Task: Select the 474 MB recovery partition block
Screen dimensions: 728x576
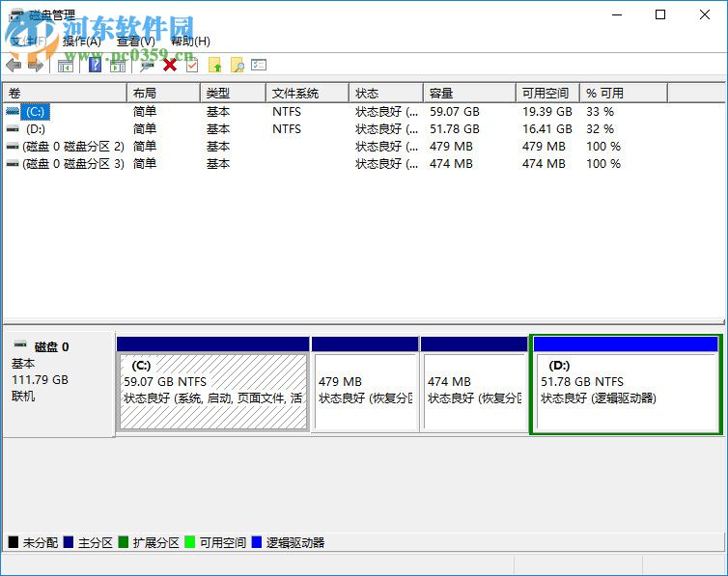Action: pyautogui.click(x=474, y=384)
